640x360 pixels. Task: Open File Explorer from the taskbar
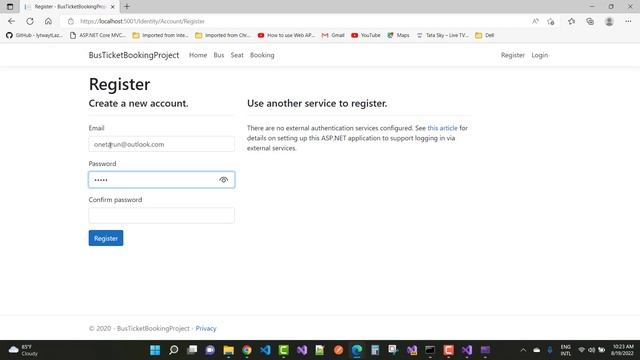229,350
